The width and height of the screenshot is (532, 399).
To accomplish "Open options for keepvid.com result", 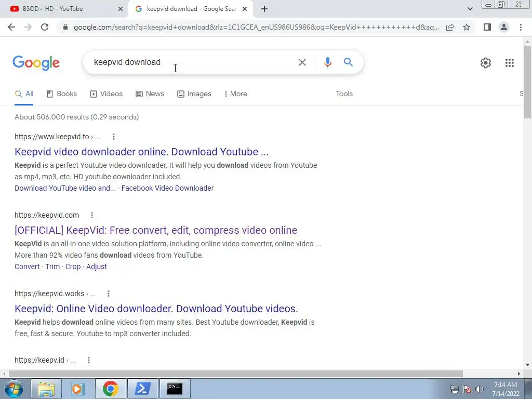I will point(91,215).
